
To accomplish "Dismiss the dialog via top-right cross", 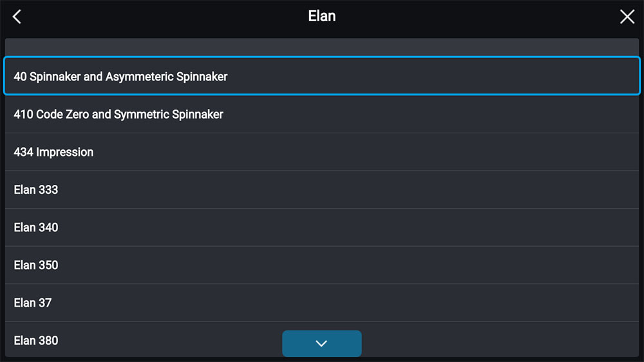I will 627,17.
